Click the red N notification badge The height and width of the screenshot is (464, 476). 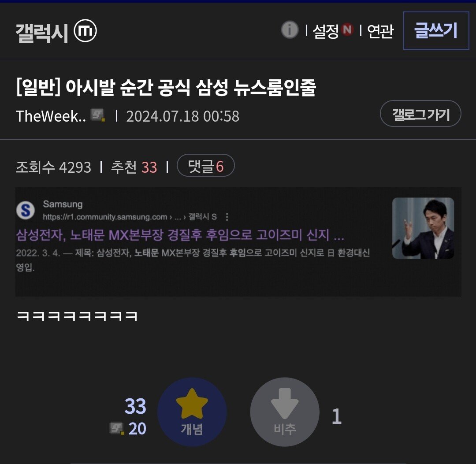347,30
